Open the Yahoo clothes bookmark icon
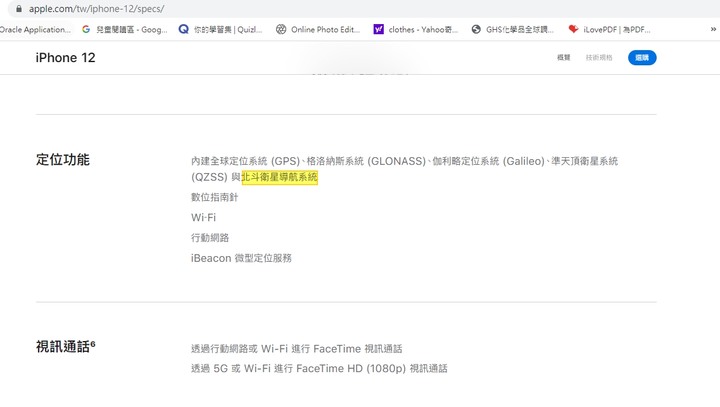Viewport: 720px width, 407px height. click(x=378, y=29)
